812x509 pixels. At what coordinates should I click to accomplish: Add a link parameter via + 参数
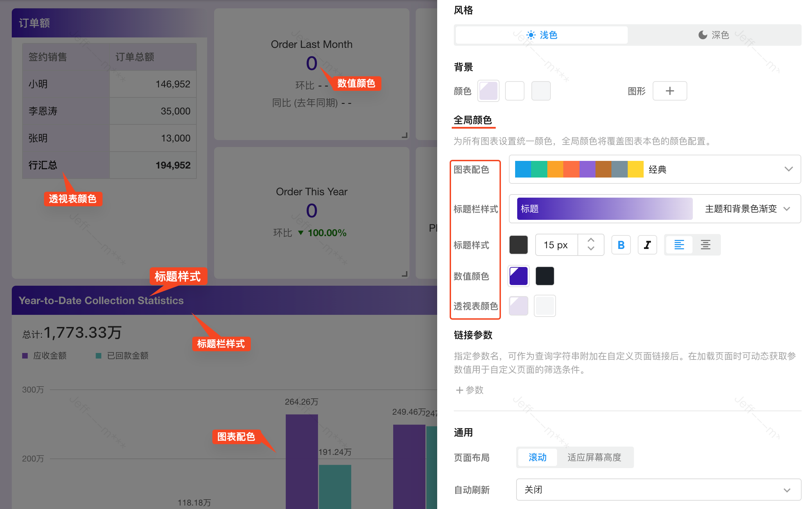point(470,390)
